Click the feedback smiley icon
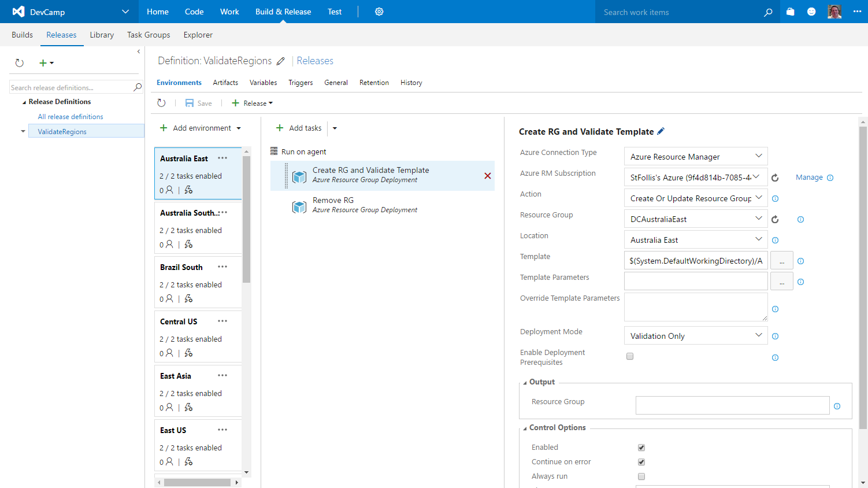 (x=811, y=12)
